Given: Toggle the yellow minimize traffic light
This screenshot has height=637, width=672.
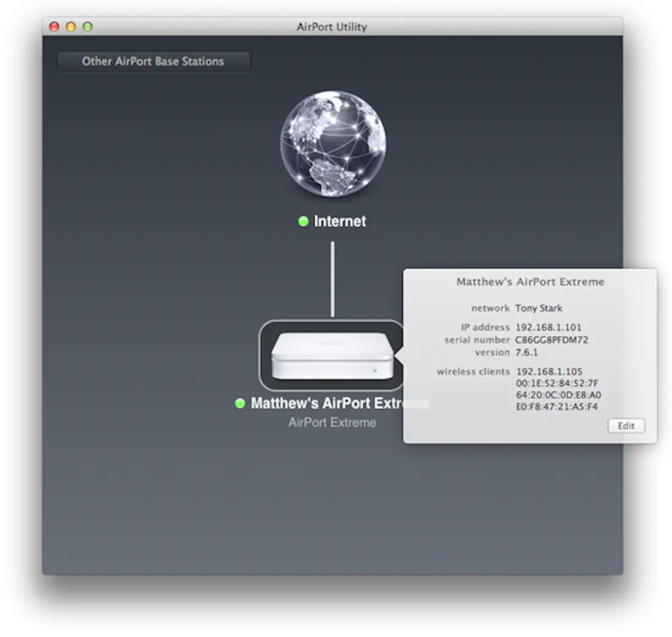Looking at the screenshot, I should point(71,27).
